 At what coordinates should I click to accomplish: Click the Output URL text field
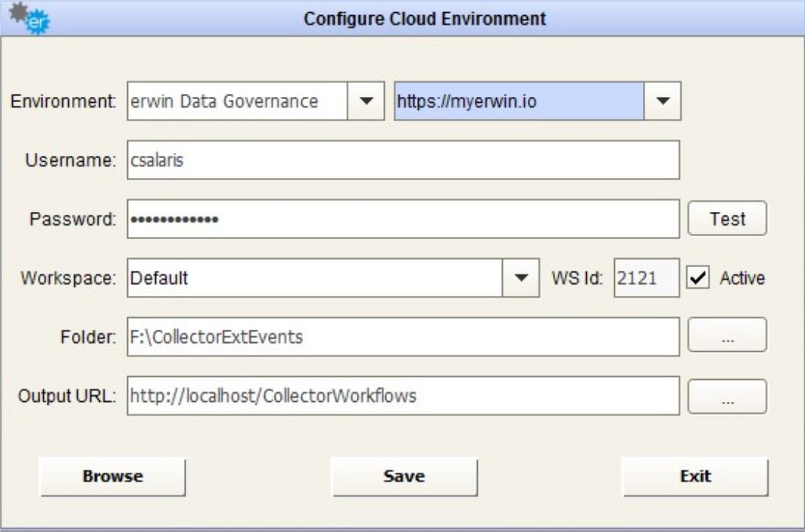coord(403,396)
